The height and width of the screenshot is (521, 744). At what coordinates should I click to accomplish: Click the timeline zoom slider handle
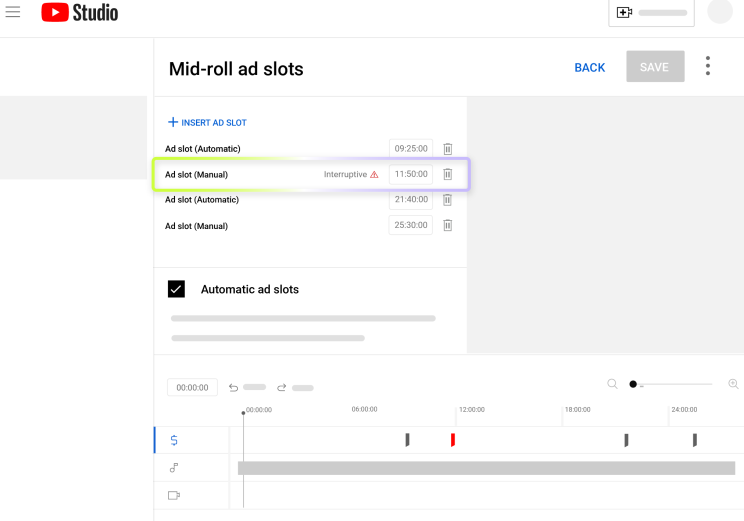tap(633, 384)
